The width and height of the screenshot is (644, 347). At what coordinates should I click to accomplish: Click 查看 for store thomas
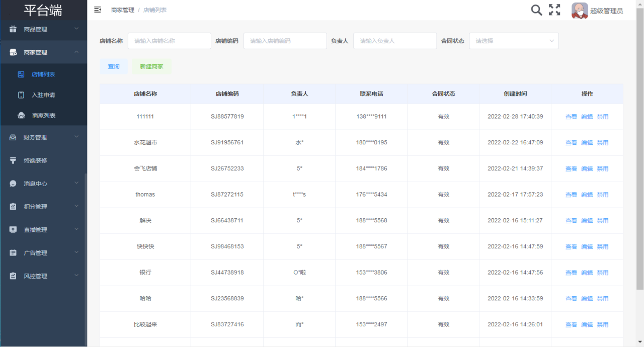pos(571,195)
